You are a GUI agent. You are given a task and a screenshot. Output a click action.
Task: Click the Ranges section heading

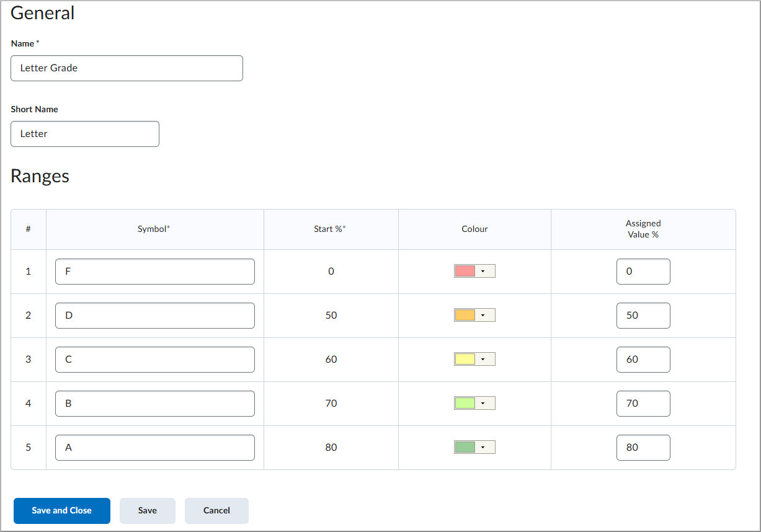coord(40,176)
